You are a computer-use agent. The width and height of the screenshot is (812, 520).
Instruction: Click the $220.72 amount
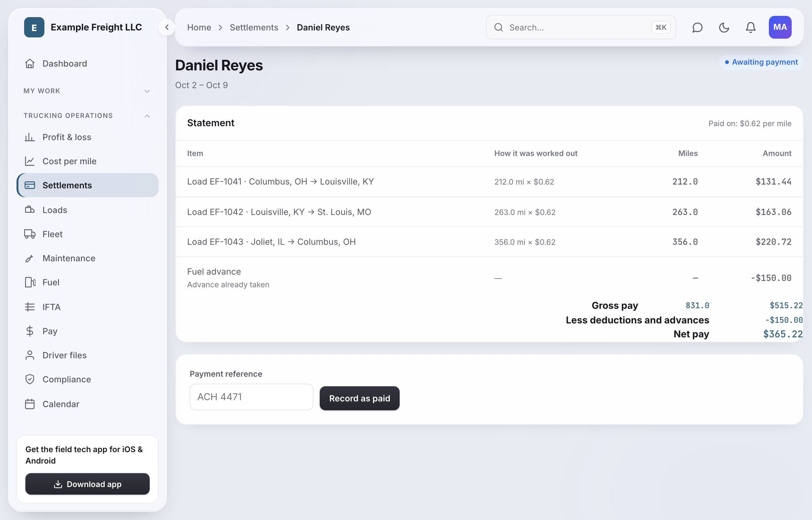[773, 242]
